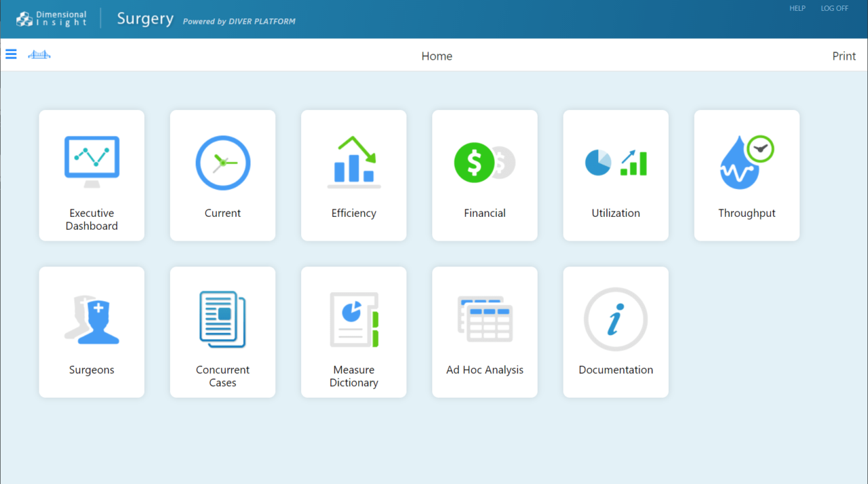868x484 pixels.
Task: Click the Home page title
Action: (x=437, y=56)
